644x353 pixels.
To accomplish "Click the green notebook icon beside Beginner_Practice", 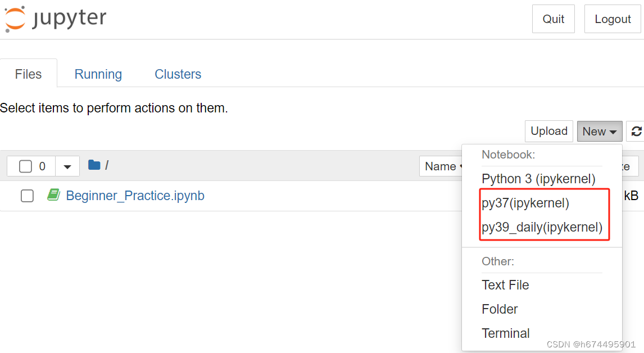I will pos(53,195).
